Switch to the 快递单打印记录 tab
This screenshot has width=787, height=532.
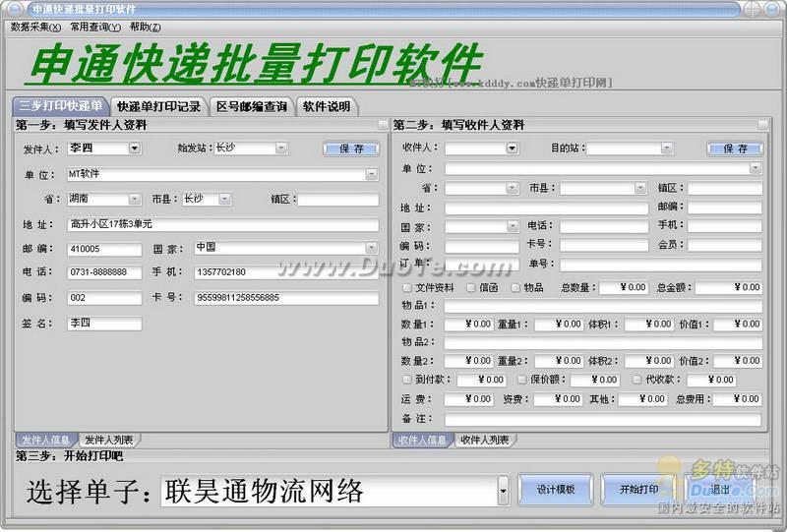(x=158, y=106)
